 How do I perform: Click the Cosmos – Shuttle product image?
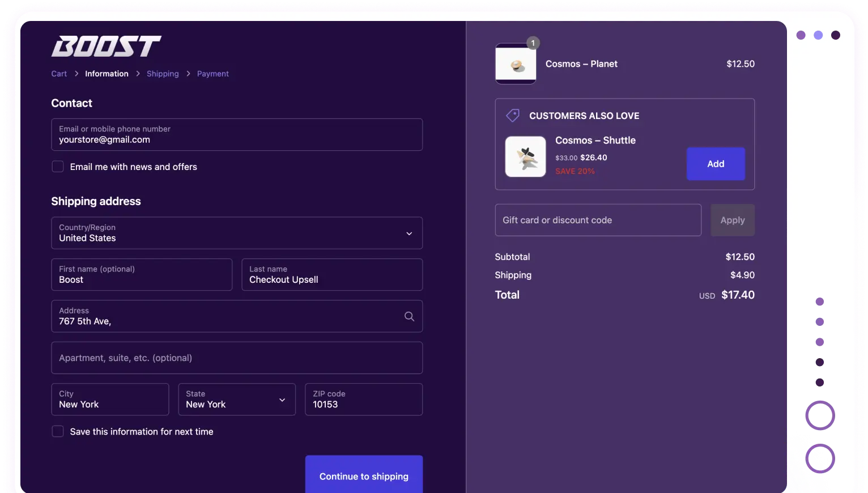(x=525, y=157)
